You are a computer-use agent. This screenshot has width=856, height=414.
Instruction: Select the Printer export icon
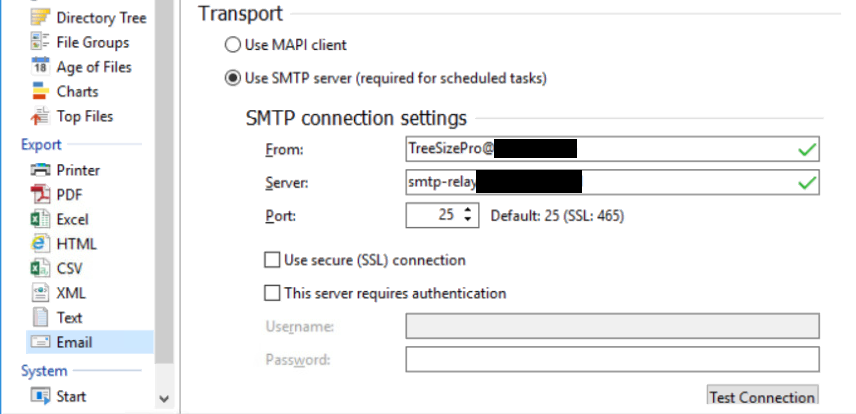tap(40, 170)
